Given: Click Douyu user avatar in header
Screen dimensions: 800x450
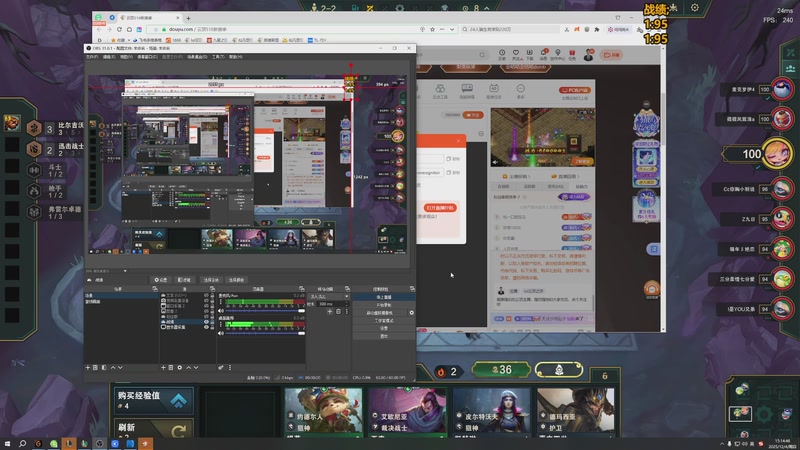Looking at the screenshot, I should tap(588, 55).
